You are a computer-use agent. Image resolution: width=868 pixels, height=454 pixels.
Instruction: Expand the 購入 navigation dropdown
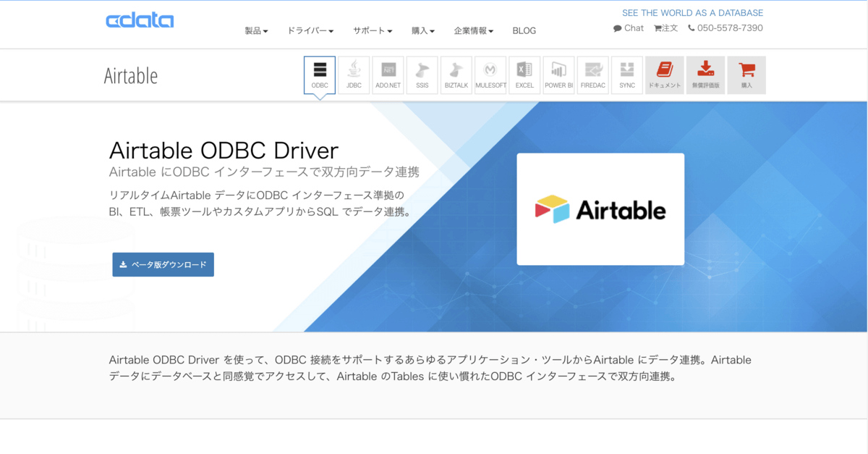tap(423, 31)
